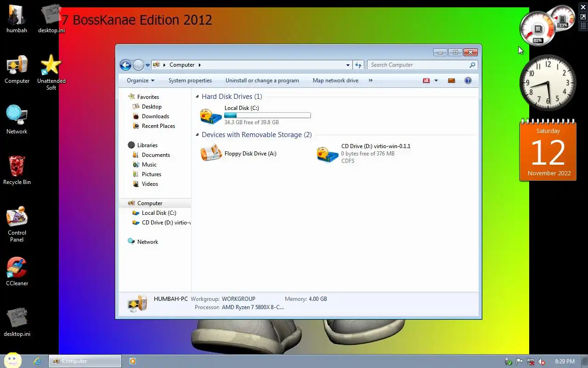Click the Forward navigation arrow
Image resolution: width=588 pixels, height=368 pixels.
pyautogui.click(x=138, y=65)
